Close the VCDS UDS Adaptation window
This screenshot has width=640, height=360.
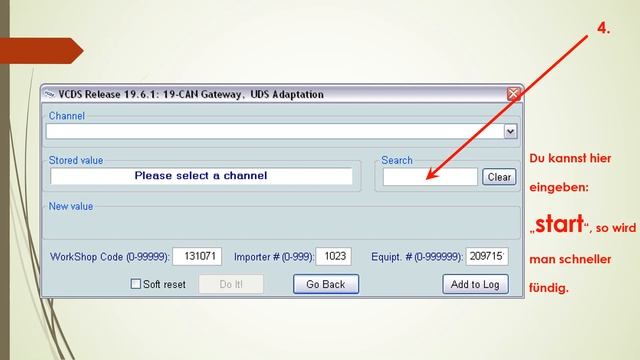point(513,94)
